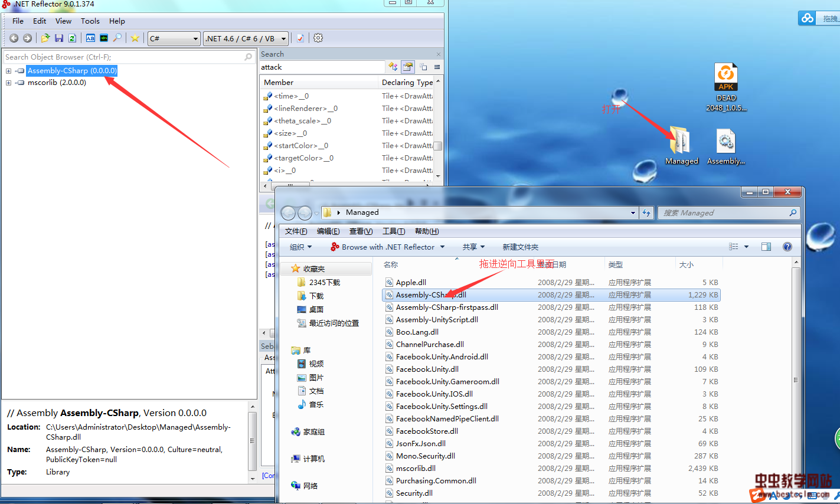Click the Search Object Browser input field
Image resolution: width=840 pixels, height=504 pixels.
[x=124, y=57]
